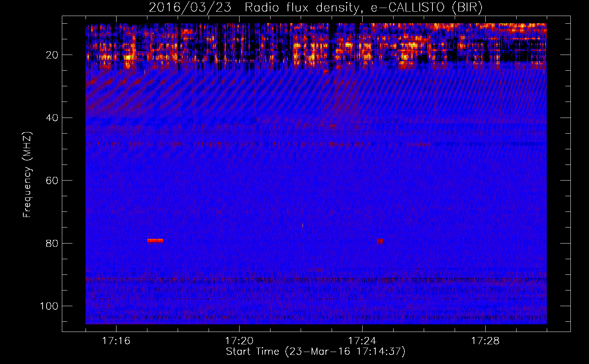
Task: Click the 20 MHz frequency tick label
Action: tap(52, 55)
